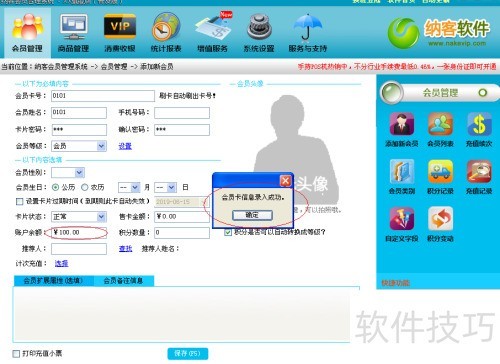The image size is (500, 364).
Task: Select the 公历 birthday radio button
Action: [56, 187]
